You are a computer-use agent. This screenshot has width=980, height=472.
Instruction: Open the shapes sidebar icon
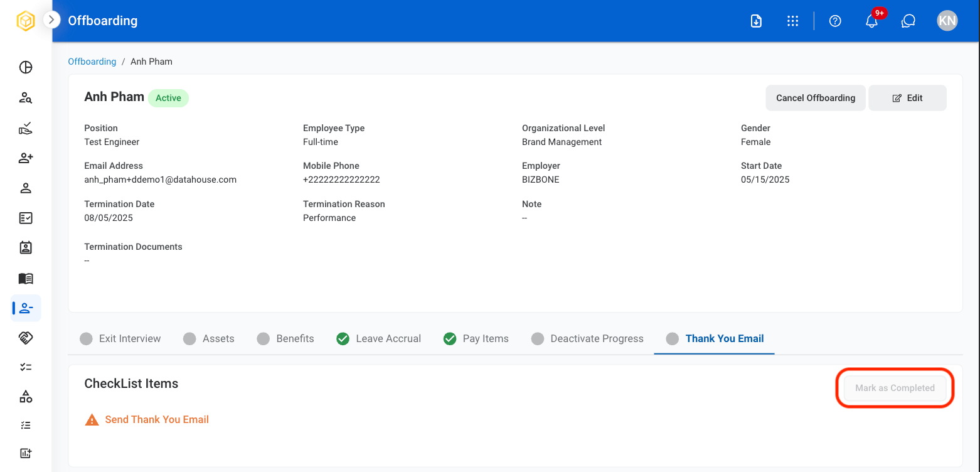26,397
